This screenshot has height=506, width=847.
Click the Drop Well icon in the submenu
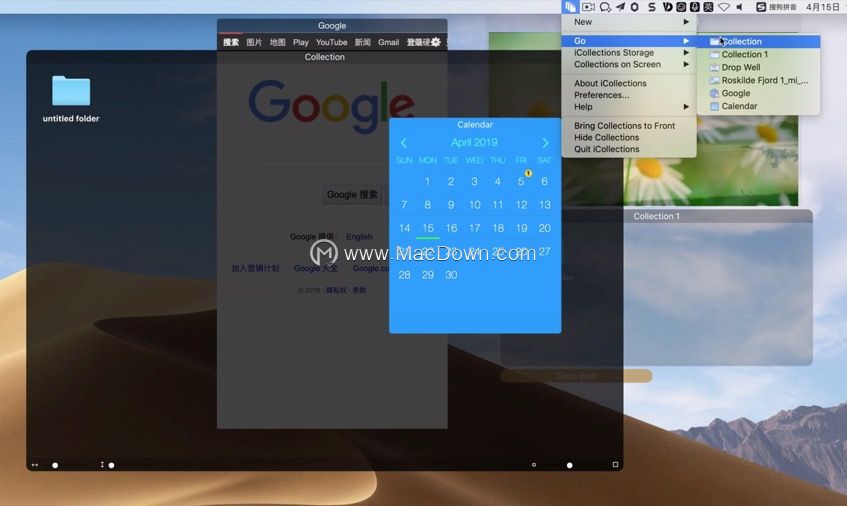point(714,68)
